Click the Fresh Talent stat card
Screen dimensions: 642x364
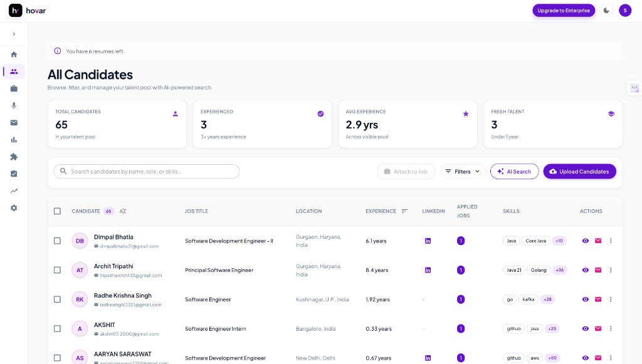click(553, 124)
